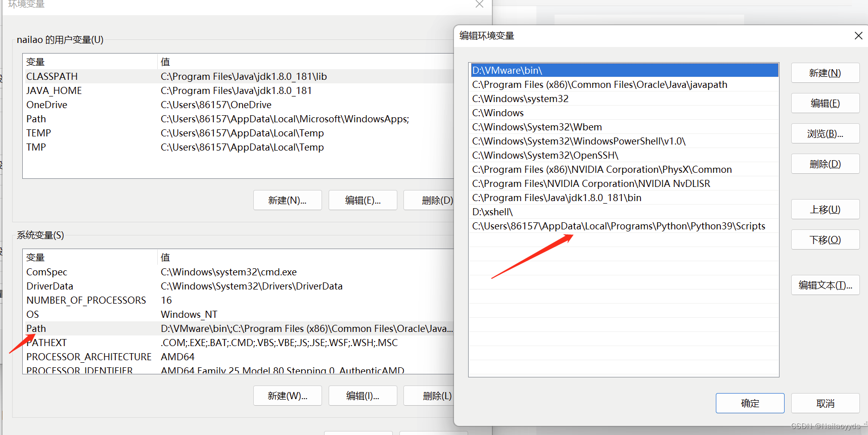Click the 变量 column header in system variables
The image size is (868, 435).
(x=90, y=257)
